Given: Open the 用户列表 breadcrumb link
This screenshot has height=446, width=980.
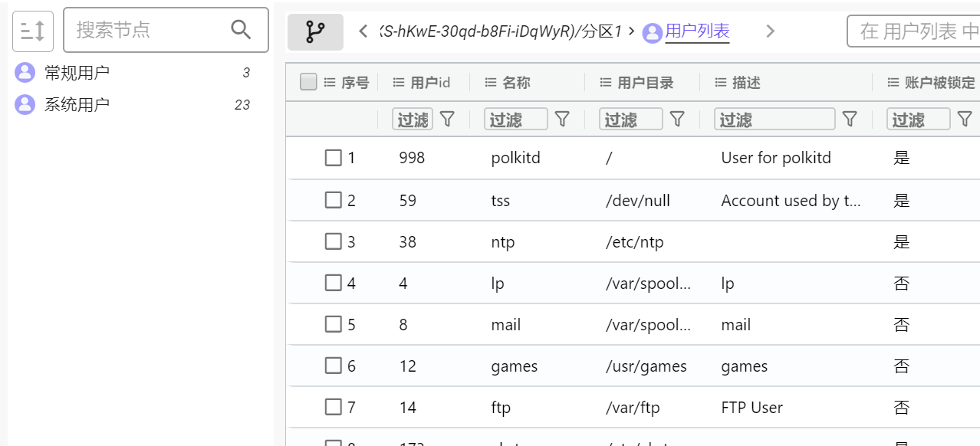Looking at the screenshot, I should [x=697, y=31].
